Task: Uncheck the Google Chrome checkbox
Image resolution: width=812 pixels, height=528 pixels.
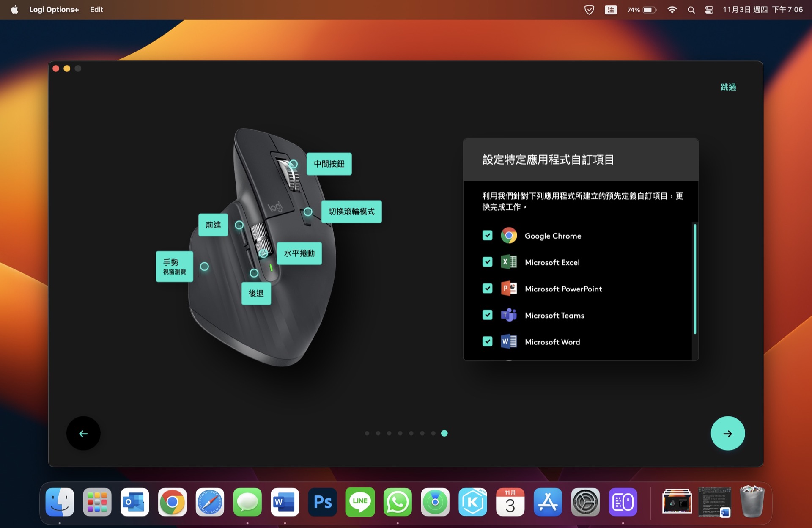Action: click(487, 236)
